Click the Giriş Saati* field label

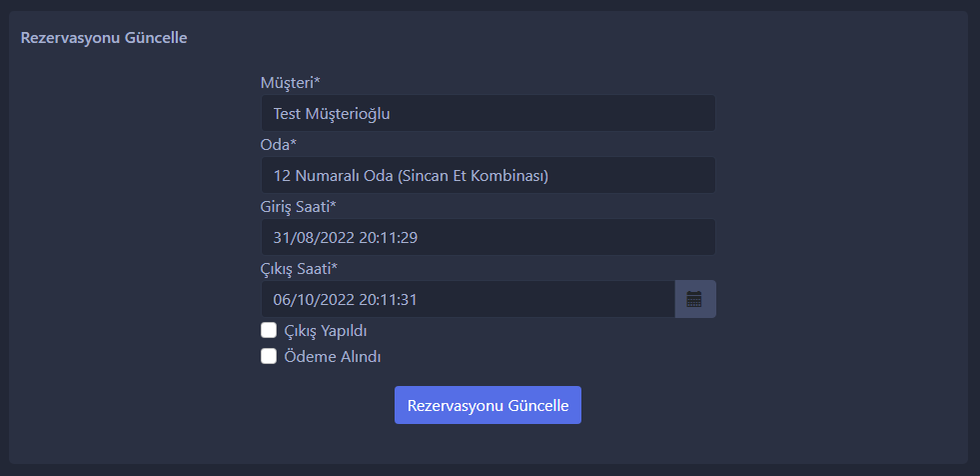[299, 206]
